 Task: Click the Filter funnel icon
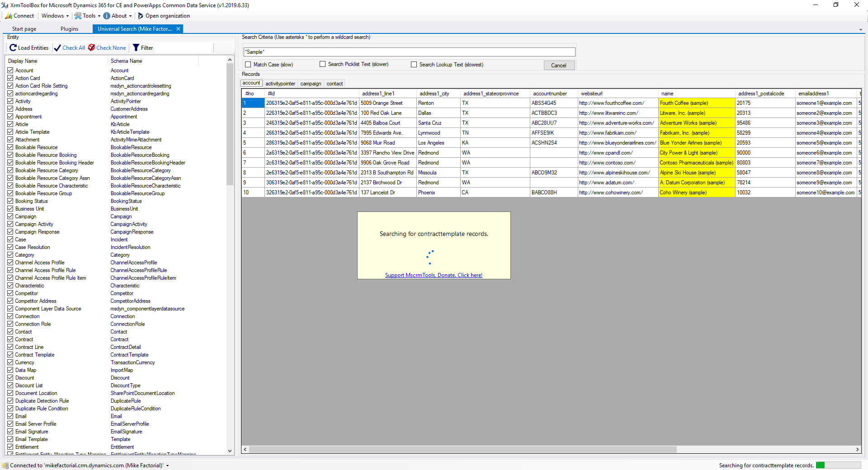[x=136, y=47]
